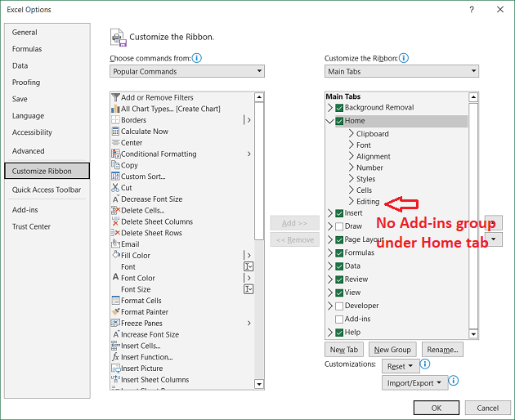Select the Add or Remove Filters funnel icon

click(115, 97)
